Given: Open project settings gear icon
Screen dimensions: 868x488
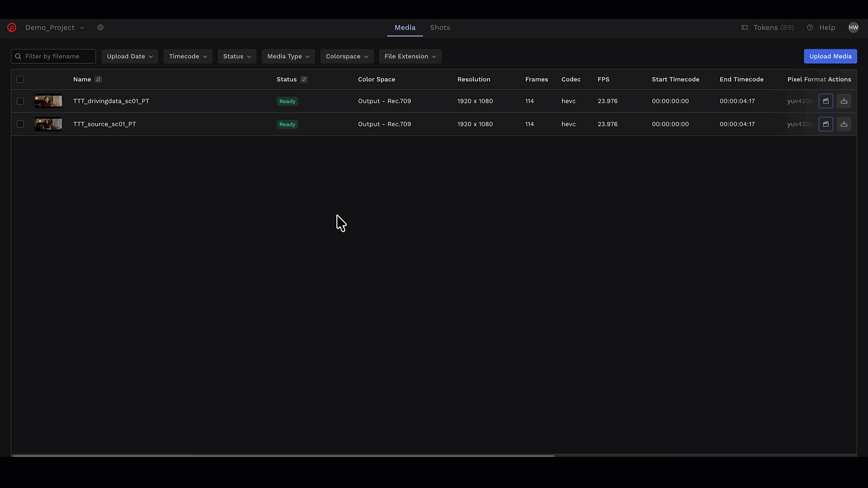Looking at the screenshot, I should (100, 28).
